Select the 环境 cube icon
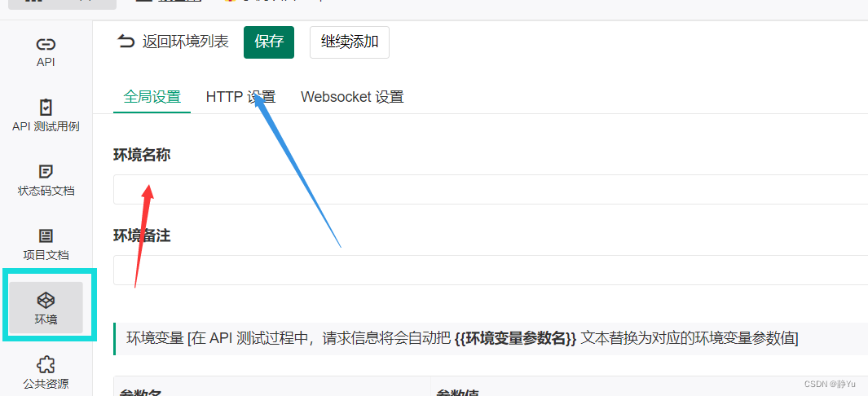The image size is (868, 396). [x=46, y=301]
